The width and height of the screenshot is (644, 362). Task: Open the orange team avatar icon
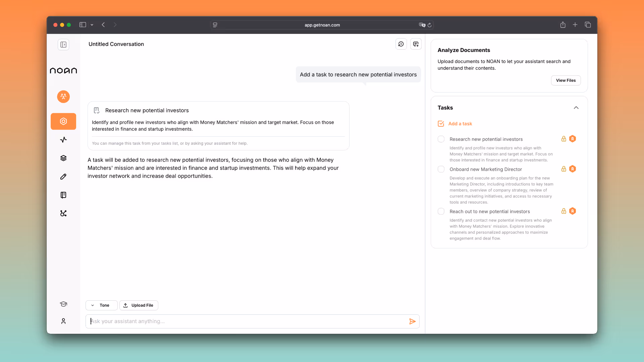[63, 97]
